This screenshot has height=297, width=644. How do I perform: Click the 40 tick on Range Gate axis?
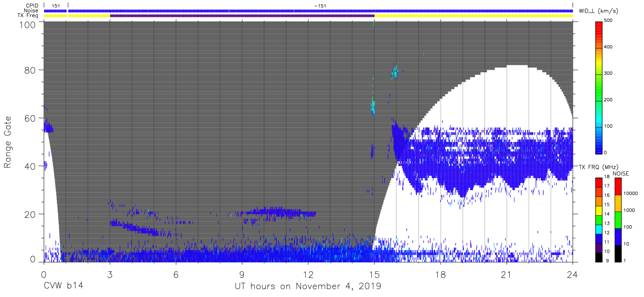point(31,166)
